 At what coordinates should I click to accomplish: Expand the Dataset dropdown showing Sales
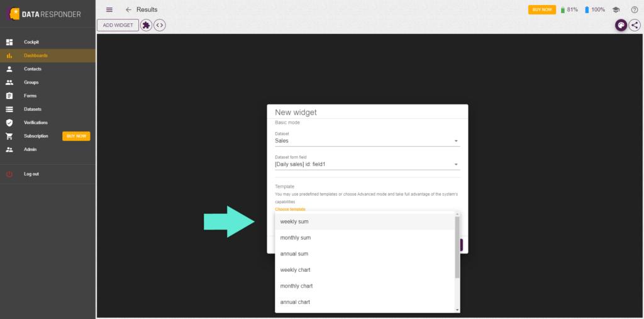click(x=367, y=141)
